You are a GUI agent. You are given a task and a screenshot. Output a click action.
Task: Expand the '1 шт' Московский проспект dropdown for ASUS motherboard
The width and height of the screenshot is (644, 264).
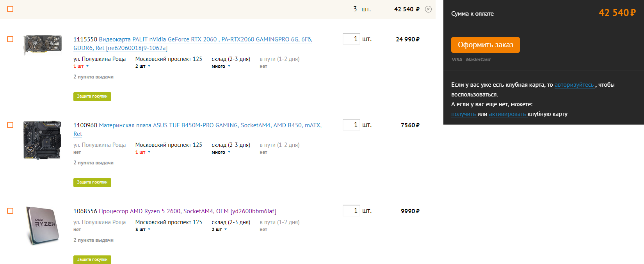tap(143, 152)
